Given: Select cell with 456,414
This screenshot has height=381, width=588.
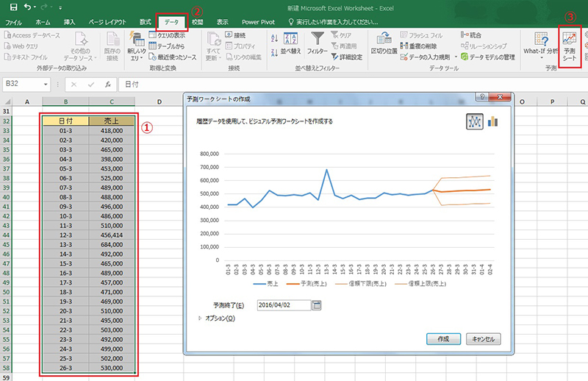Looking at the screenshot, I should [112, 235].
